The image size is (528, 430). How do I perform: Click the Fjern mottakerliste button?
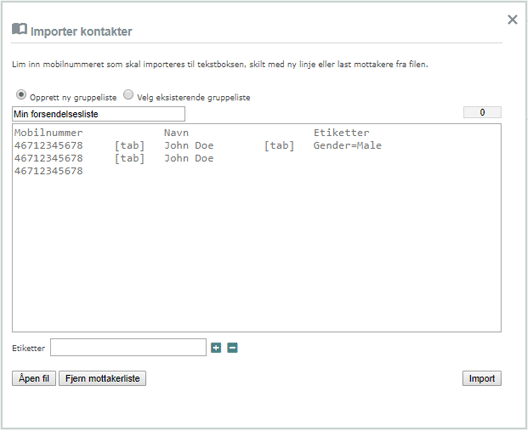tap(102, 378)
